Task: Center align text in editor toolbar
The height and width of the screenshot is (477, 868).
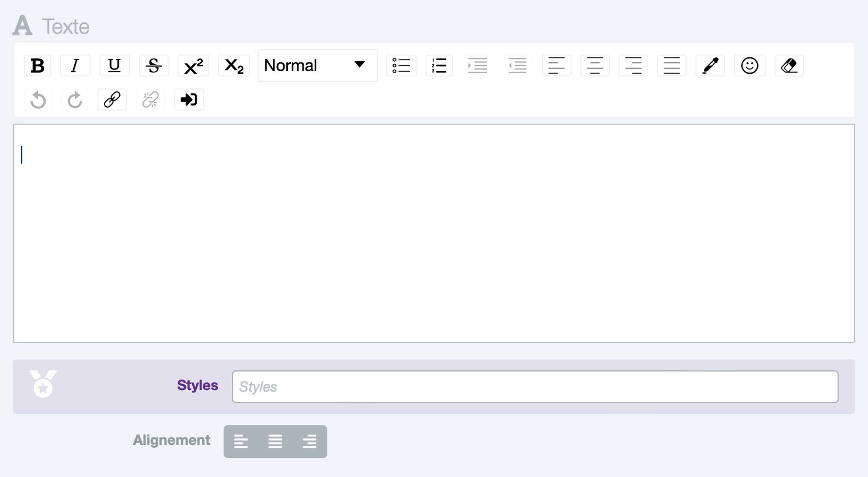Action: [595, 65]
